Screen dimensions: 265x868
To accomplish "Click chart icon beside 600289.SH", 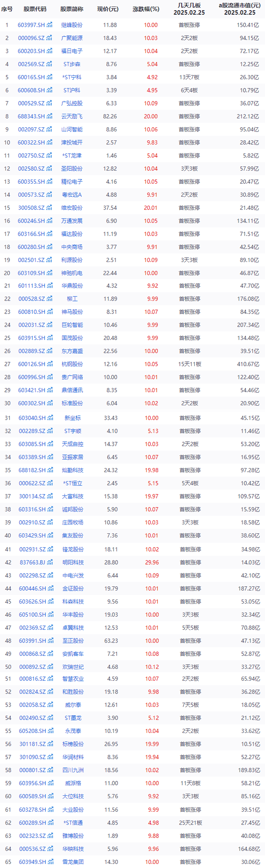I will tap(51, 823).
